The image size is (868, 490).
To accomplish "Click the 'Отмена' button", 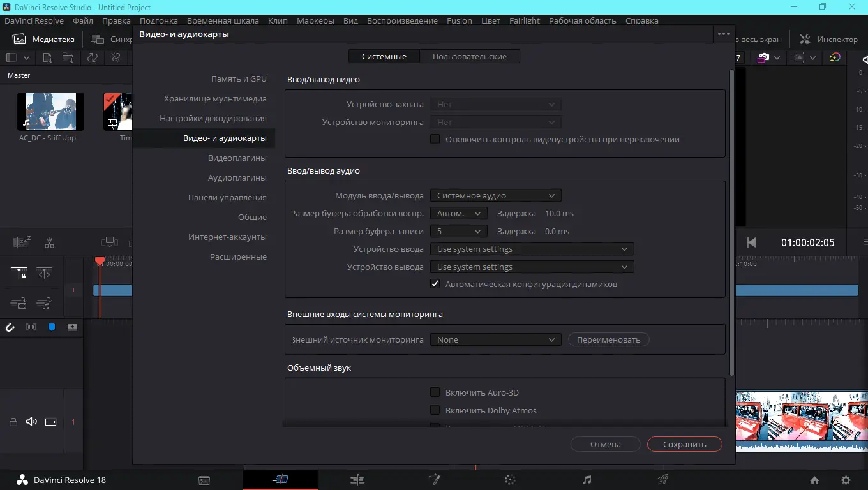I will pyautogui.click(x=606, y=444).
